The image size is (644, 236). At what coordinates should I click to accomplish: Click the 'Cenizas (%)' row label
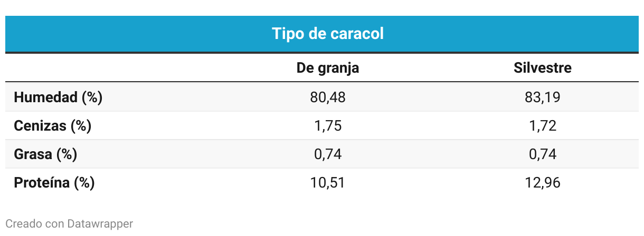click(x=52, y=126)
